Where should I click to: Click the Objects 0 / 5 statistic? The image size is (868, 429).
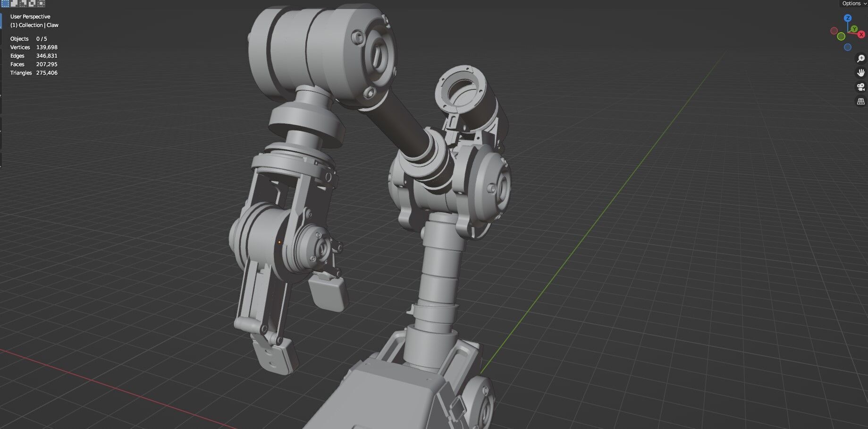tap(29, 39)
